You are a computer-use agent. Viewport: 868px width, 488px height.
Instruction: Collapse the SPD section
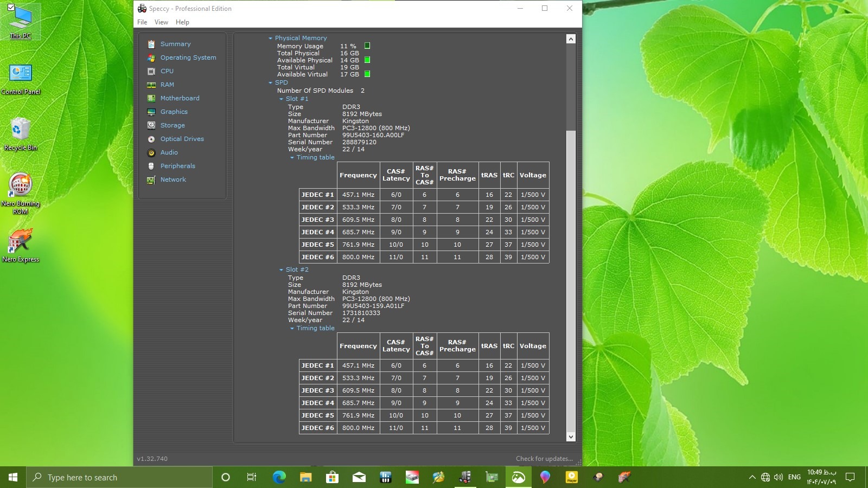[x=270, y=83]
